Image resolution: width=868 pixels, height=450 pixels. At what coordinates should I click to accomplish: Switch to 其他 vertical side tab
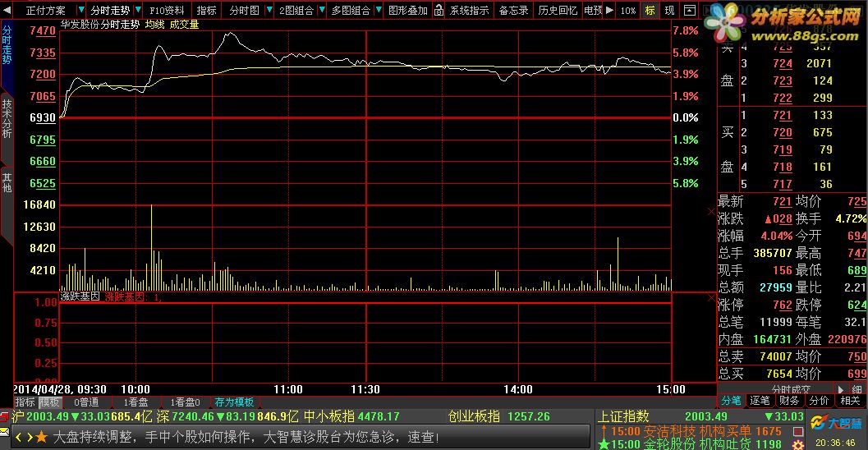tap(7, 182)
